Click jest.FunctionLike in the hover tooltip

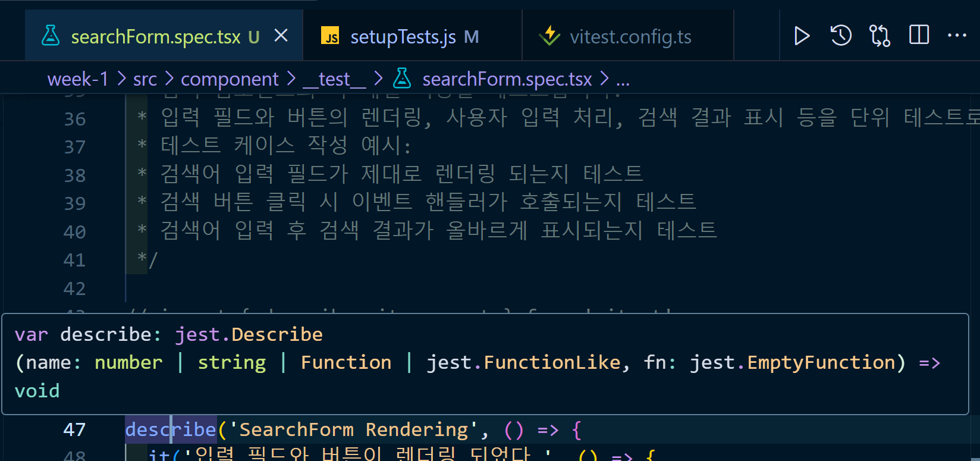[x=524, y=362]
